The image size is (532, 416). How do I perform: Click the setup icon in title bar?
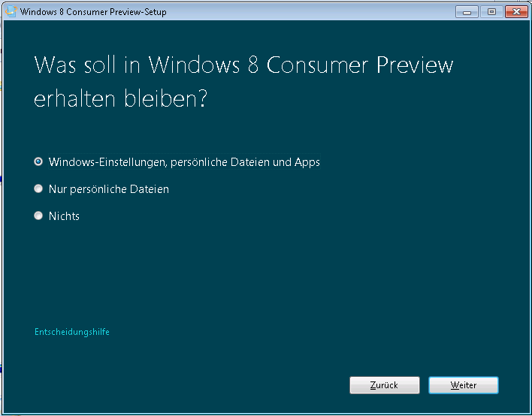[11, 11]
